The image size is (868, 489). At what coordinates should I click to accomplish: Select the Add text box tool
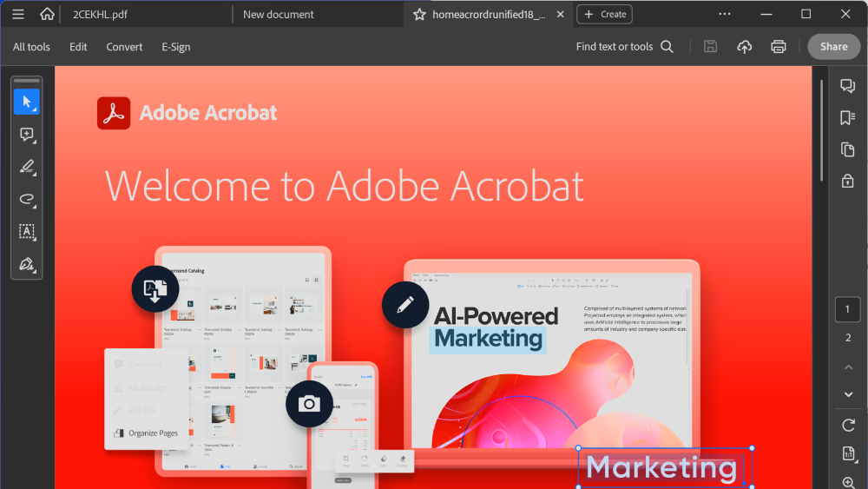27,232
